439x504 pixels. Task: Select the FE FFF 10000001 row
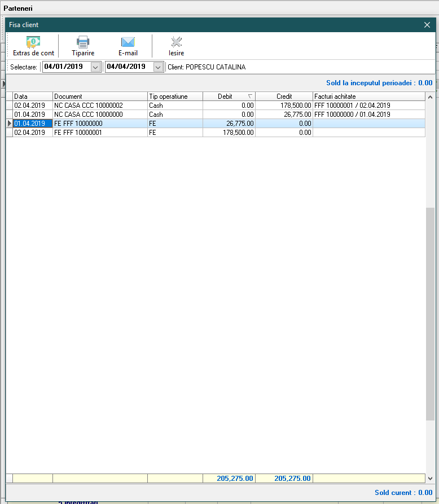[x=100, y=133]
